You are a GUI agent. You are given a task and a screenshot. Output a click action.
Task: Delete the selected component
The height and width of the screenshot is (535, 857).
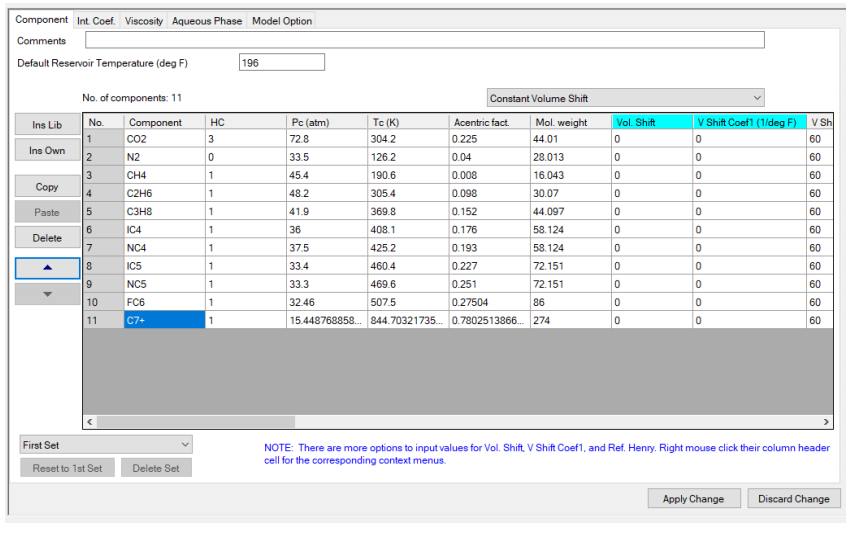(47, 238)
